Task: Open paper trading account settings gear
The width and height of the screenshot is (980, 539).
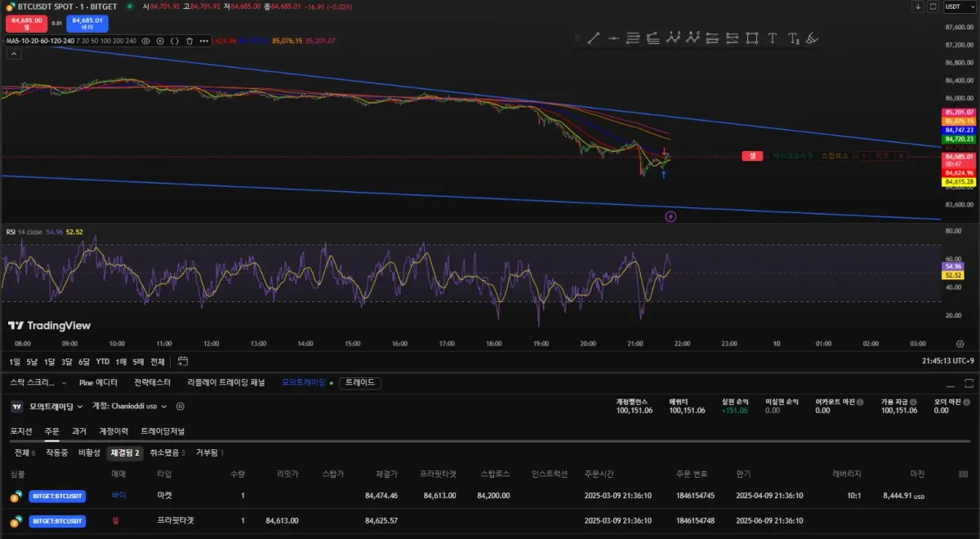Action: pyautogui.click(x=180, y=406)
